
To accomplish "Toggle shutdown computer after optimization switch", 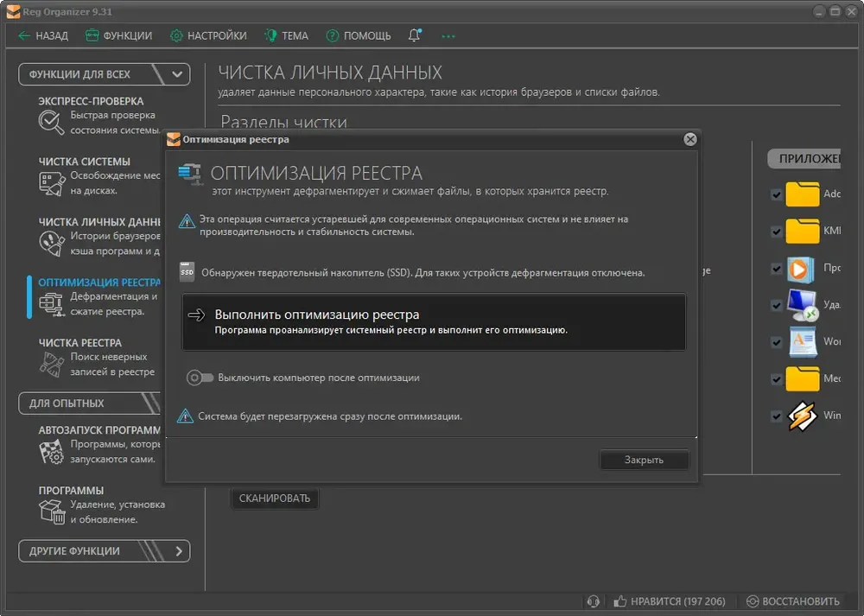I will tap(200, 378).
